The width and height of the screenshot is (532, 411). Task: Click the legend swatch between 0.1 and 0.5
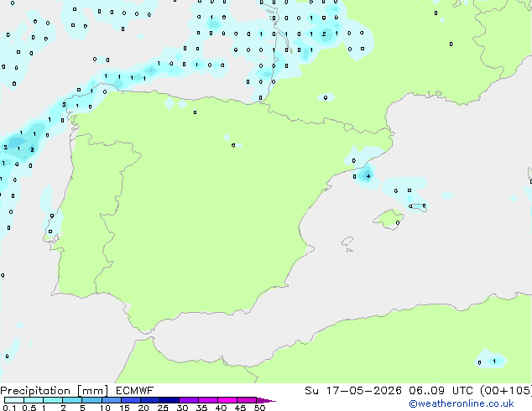click(x=14, y=400)
